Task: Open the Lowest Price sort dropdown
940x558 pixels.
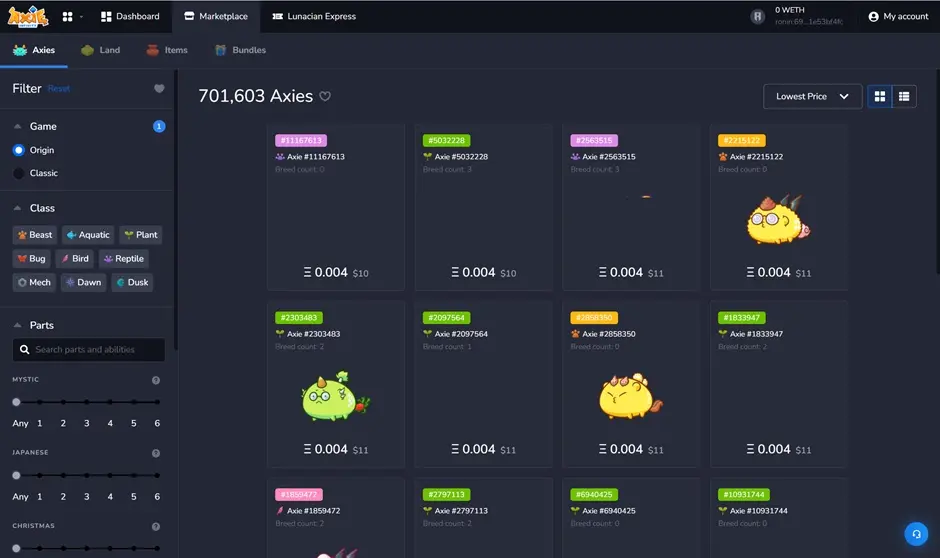Action: pyautogui.click(x=812, y=96)
